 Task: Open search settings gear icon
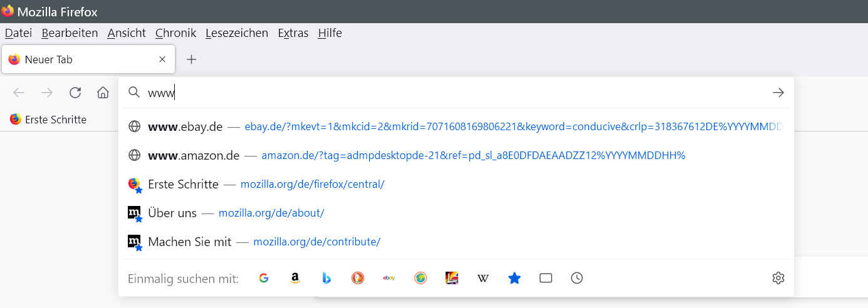(x=778, y=278)
